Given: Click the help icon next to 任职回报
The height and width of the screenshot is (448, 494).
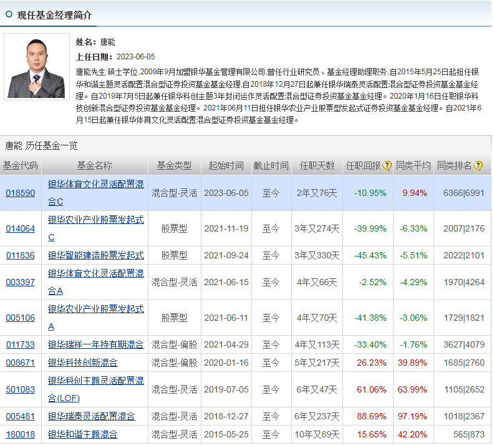Looking at the screenshot, I should point(387,165).
